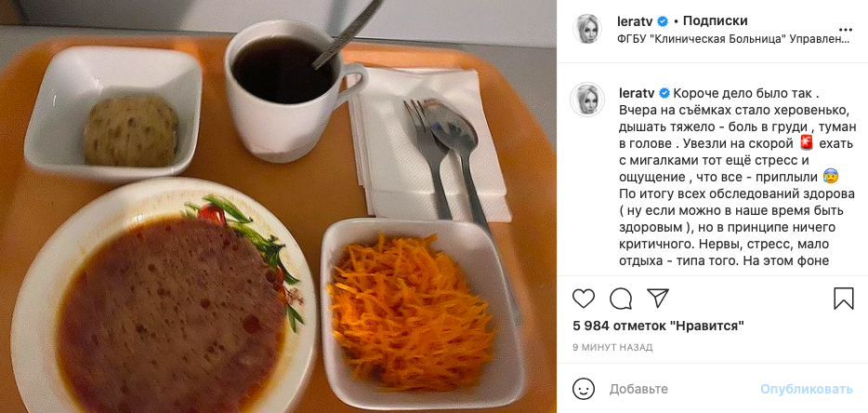868x413 pixels.
Task: Save post with the bookmark icon
Action: pyautogui.click(x=844, y=299)
